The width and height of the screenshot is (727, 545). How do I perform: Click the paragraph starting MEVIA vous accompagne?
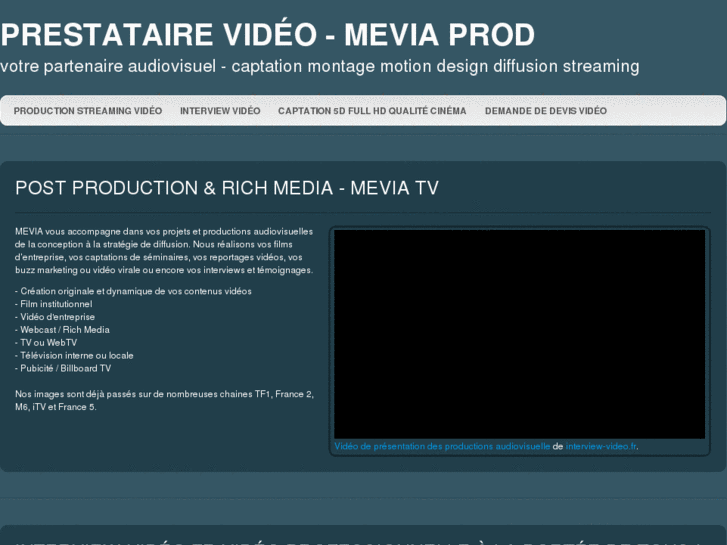point(164,250)
